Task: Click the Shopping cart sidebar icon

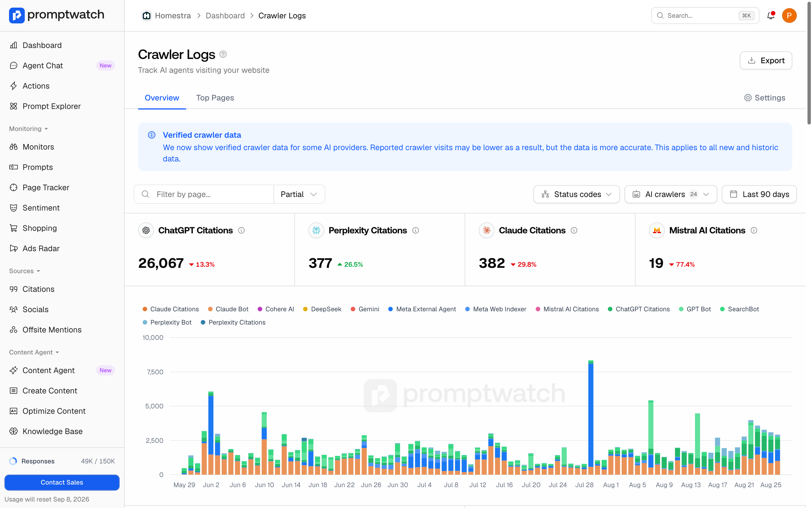Action: pyautogui.click(x=14, y=228)
